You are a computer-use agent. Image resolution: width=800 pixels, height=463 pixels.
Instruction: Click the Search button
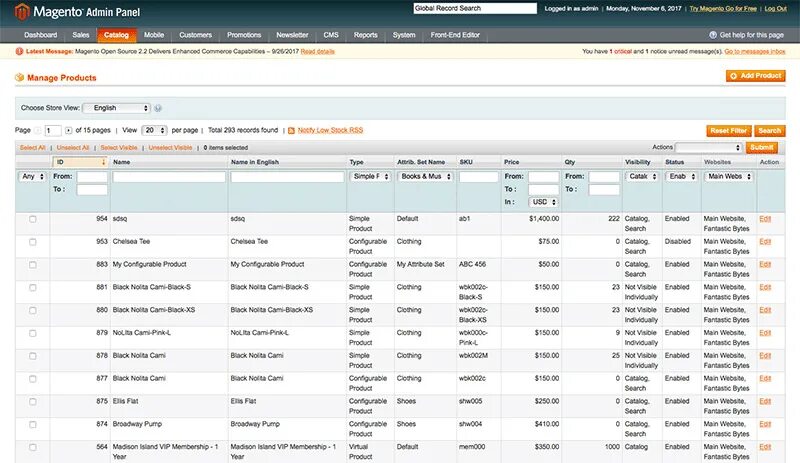[x=769, y=131]
